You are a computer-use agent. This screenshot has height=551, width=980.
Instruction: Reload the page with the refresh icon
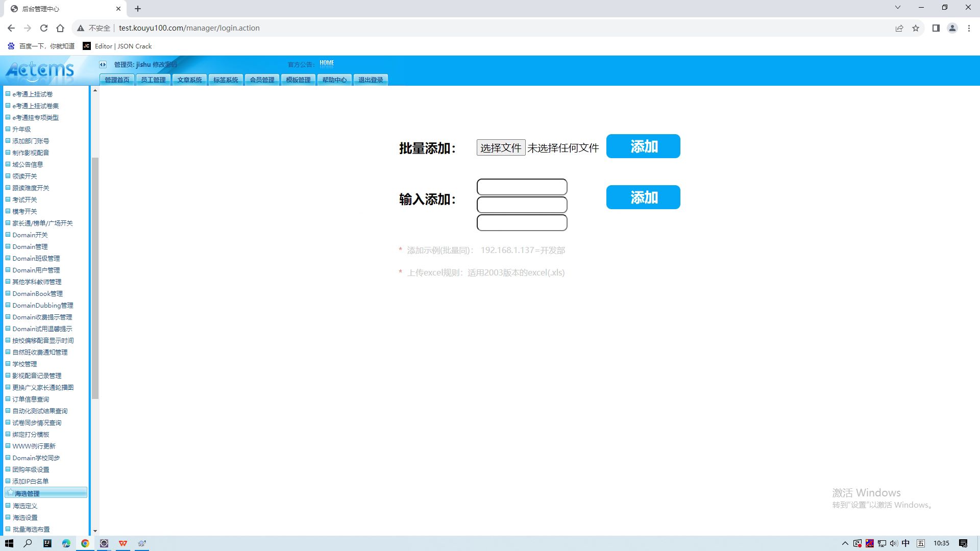(x=44, y=28)
